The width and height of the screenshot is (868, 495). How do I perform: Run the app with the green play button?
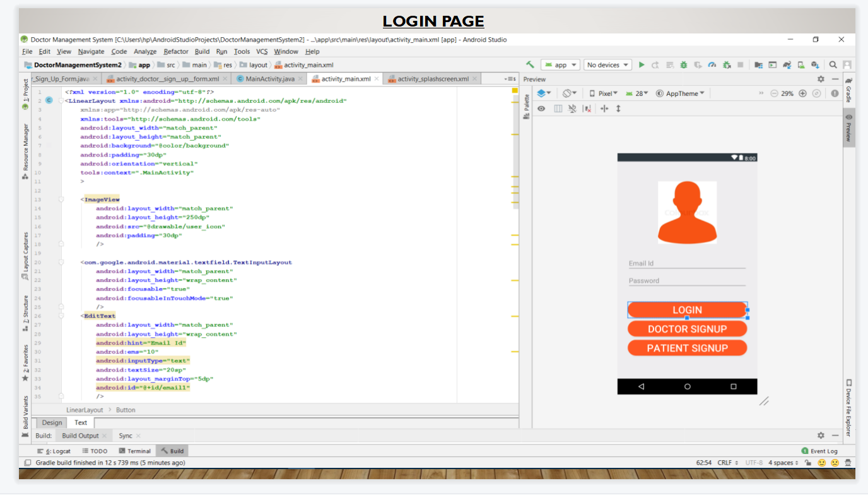click(x=642, y=65)
